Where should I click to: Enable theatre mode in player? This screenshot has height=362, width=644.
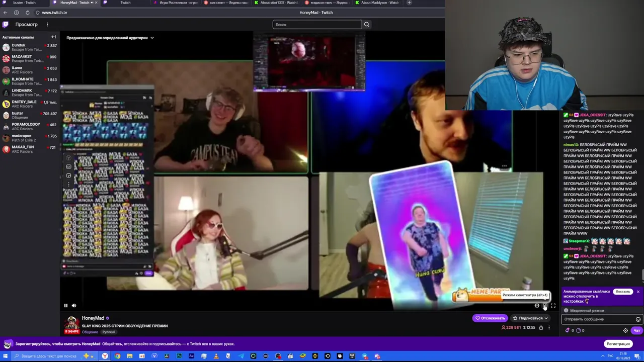click(x=545, y=306)
